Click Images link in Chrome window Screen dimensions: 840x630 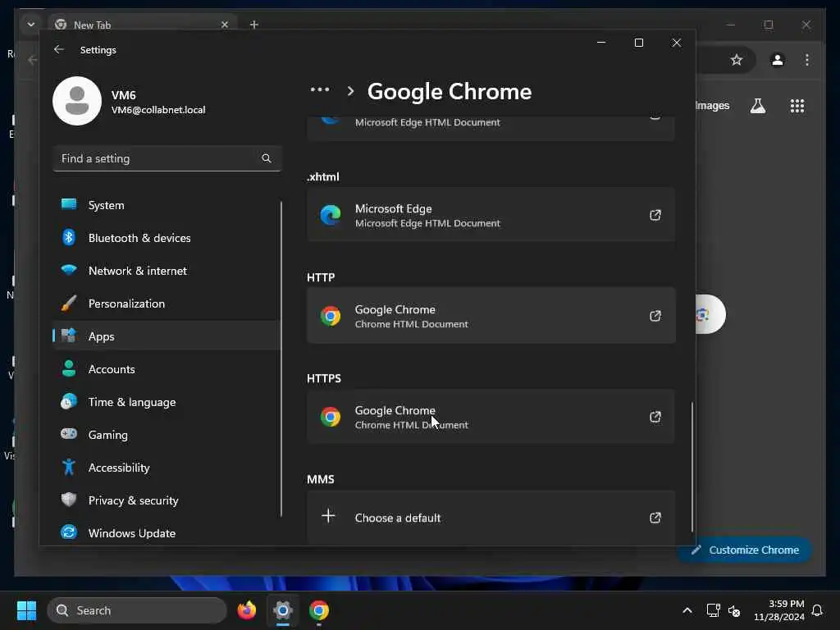tap(713, 106)
